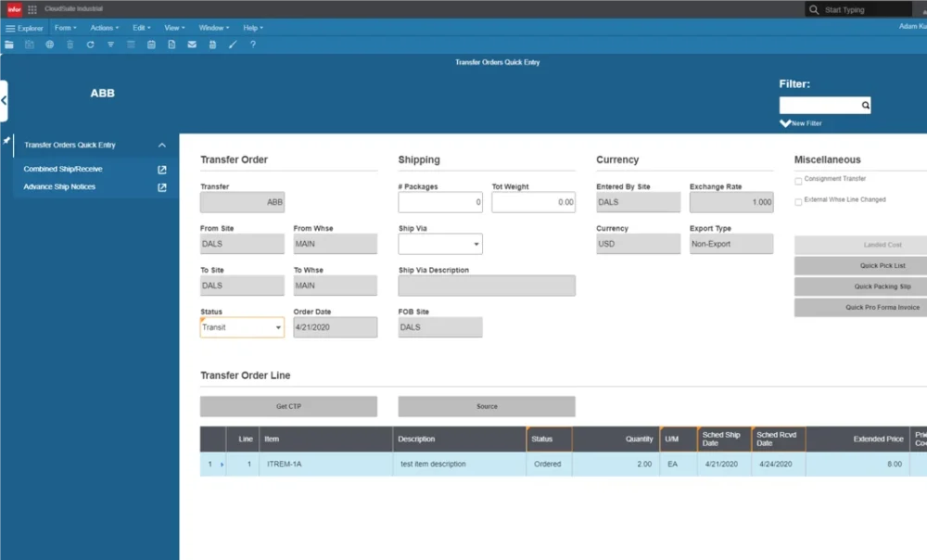Open the Infor app grid launcher

coord(32,9)
